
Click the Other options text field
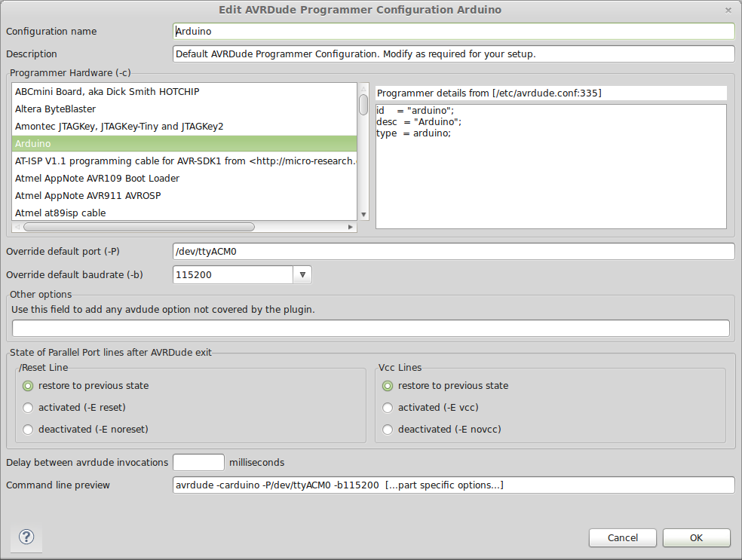(x=370, y=329)
